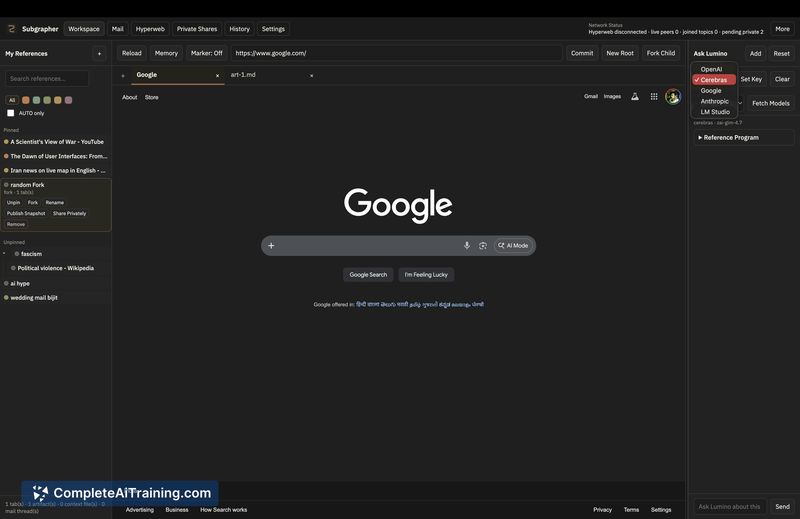
Task: Open the Hyperweb tab
Action: coord(150,29)
